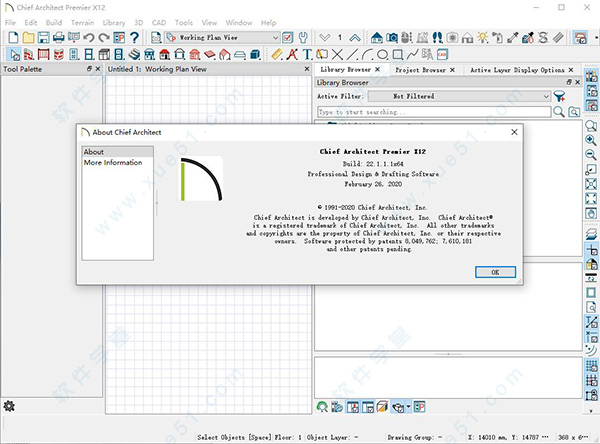Click the Undo arrow icon

[x=89, y=38]
